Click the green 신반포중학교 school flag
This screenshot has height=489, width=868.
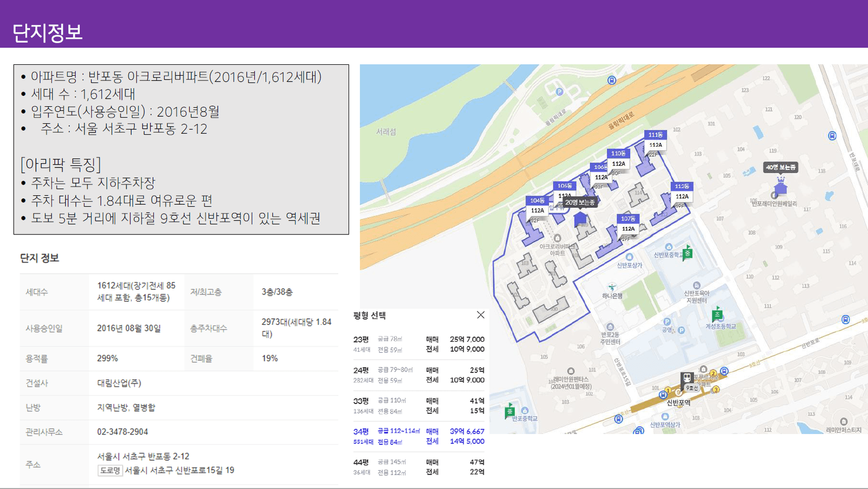[688, 252]
